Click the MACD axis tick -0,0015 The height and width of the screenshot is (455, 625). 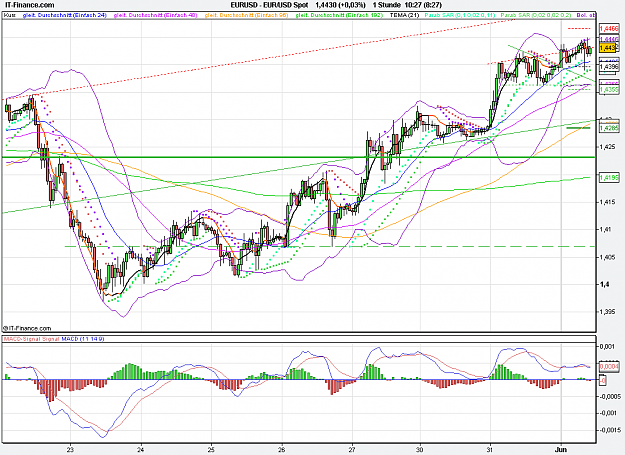(609, 430)
